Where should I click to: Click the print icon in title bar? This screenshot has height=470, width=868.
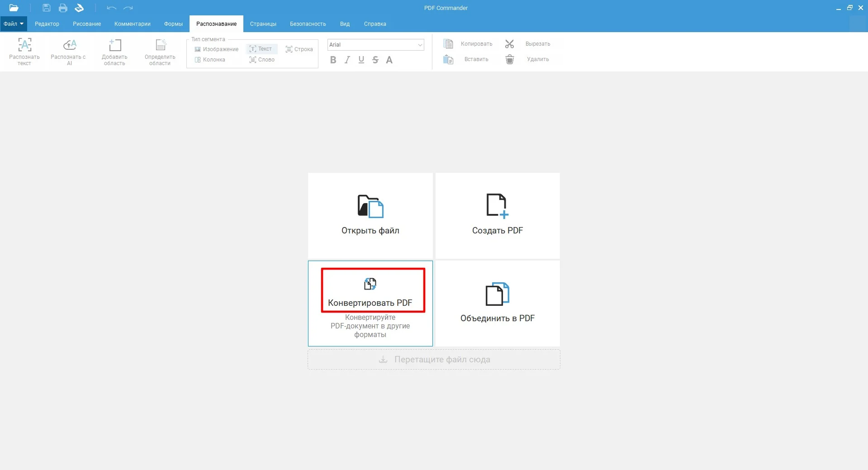[63, 8]
